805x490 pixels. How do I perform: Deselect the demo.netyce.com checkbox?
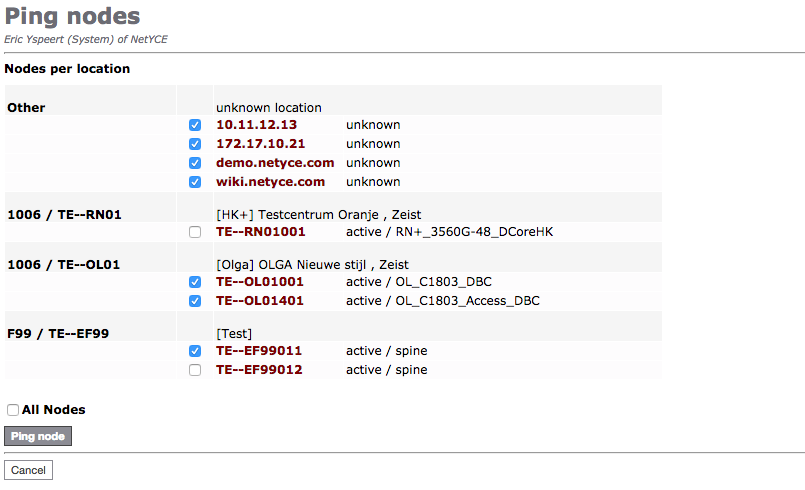pos(195,163)
